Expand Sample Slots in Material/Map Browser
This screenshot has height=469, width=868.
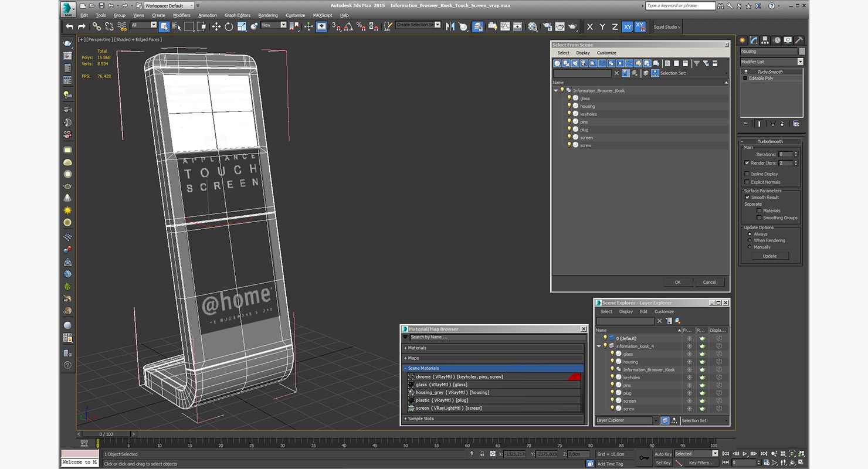pyautogui.click(x=493, y=419)
